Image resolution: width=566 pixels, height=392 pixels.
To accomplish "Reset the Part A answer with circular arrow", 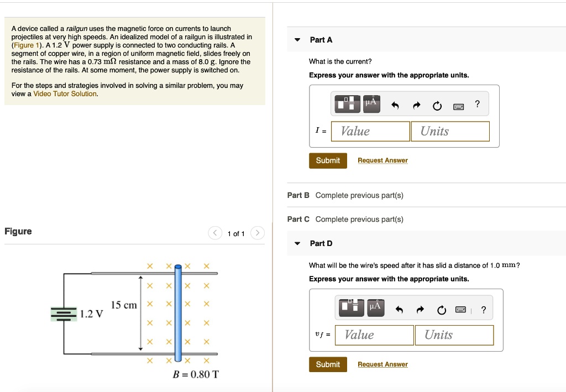I will tap(437, 104).
